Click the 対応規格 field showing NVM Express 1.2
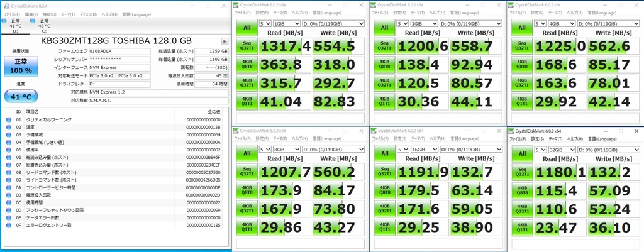The image size is (644, 252). [x=158, y=92]
